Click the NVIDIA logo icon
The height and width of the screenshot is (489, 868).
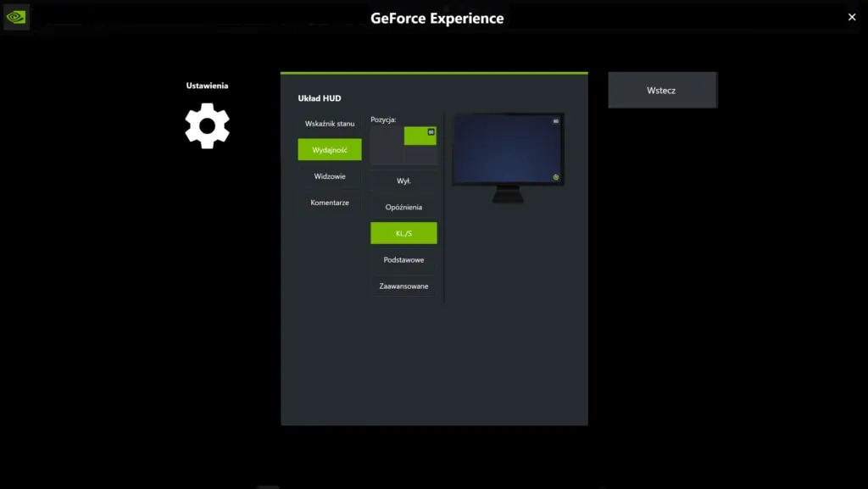click(16, 17)
